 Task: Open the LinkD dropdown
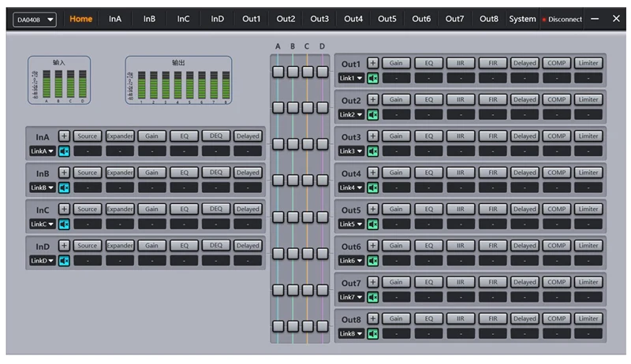click(x=43, y=261)
